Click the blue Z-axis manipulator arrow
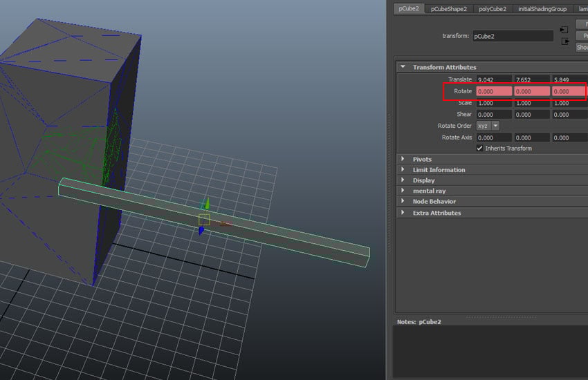The width and height of the screenshot is (588, 380). tap(201, 231)
